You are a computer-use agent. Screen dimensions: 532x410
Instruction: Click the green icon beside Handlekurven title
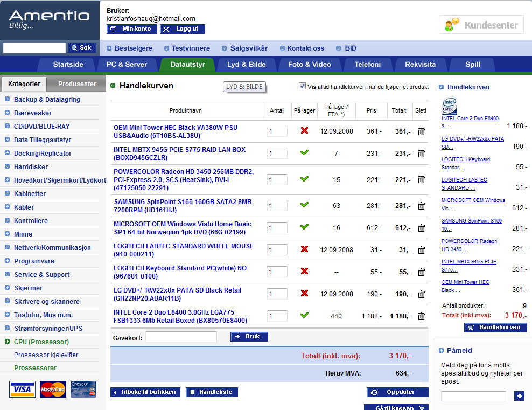tap(113, 85)
